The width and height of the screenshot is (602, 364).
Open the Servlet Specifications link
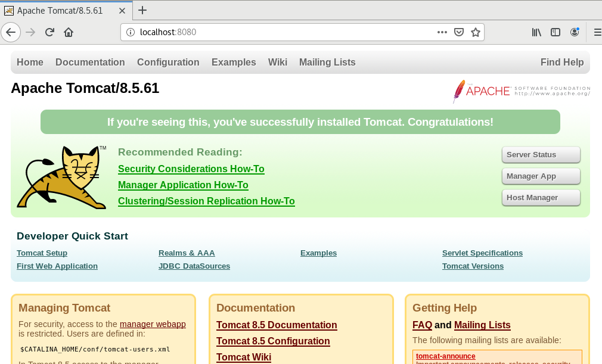(x=483, y=253)
